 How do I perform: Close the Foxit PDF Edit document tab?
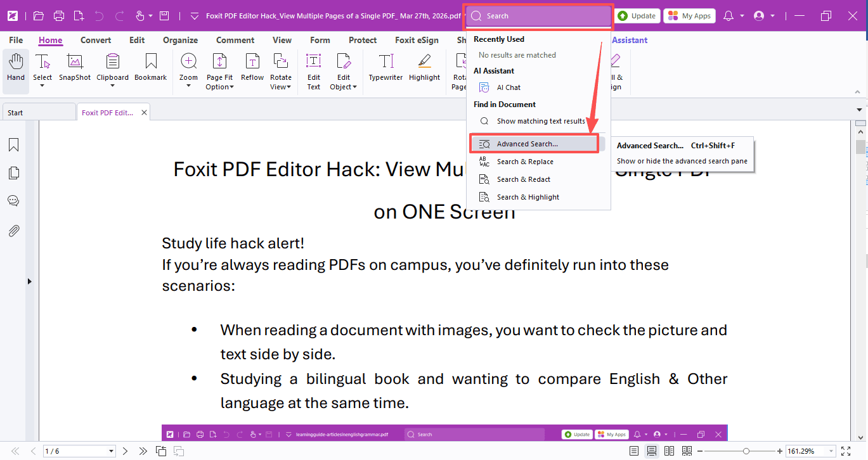point(144,113)
